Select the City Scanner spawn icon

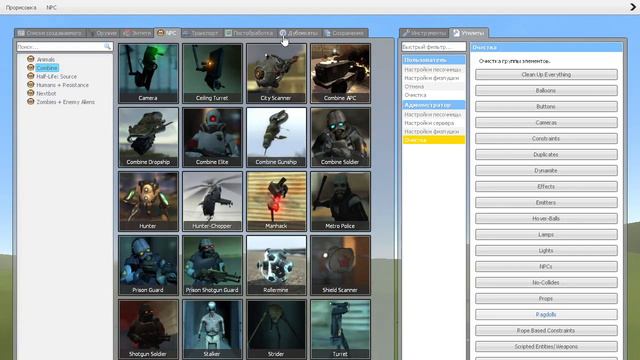click(x=276, y=73)
